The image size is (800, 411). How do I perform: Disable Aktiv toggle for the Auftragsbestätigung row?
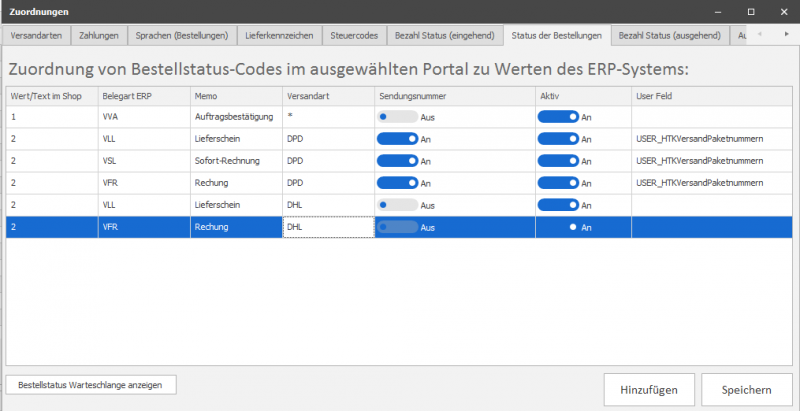point(558,117)
